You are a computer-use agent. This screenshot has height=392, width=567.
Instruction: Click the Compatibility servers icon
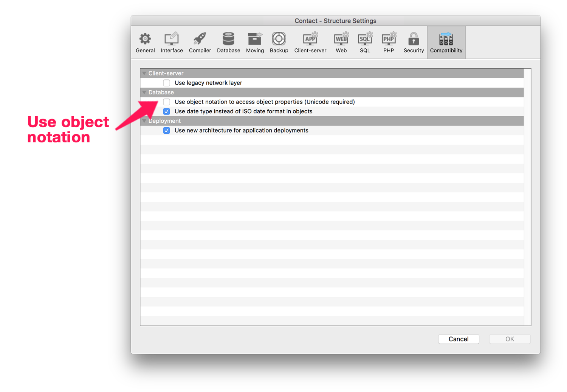[446, 39]
